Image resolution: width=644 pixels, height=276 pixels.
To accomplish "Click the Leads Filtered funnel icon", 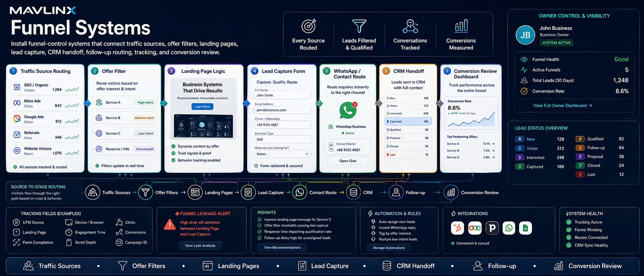I will click(x=359, y=26).
